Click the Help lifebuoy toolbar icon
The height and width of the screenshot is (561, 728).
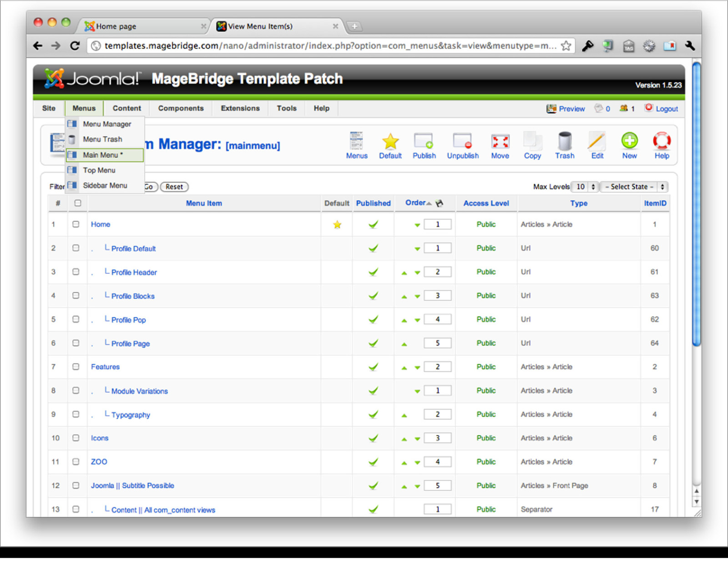coord(662,141)
